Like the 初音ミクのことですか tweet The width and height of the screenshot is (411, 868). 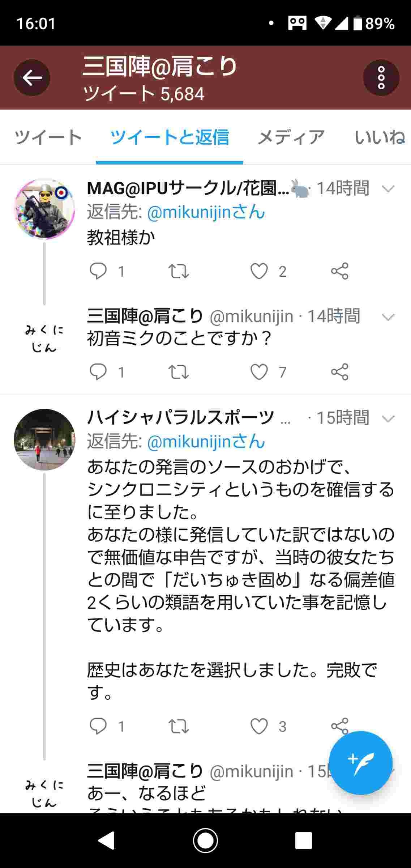[259, 372]
